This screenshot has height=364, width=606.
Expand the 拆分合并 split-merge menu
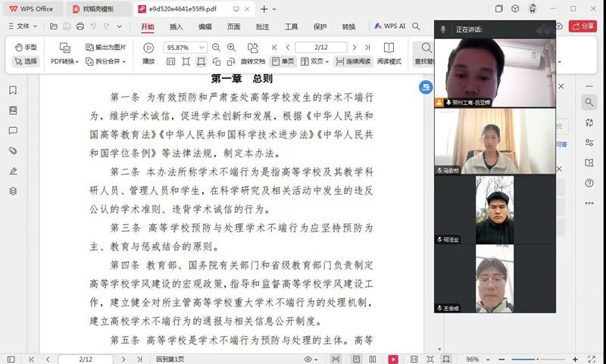tap(105, 61)
